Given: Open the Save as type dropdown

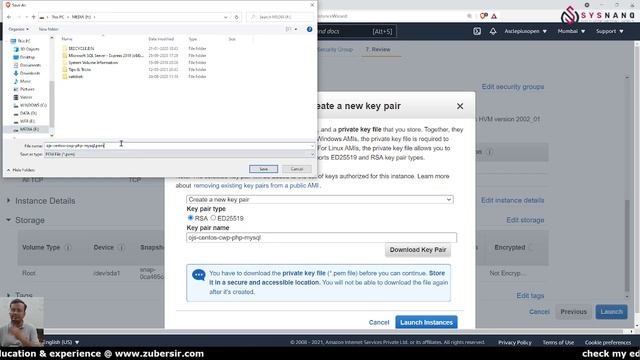Looking at the screenshot, I should [179, 154].
